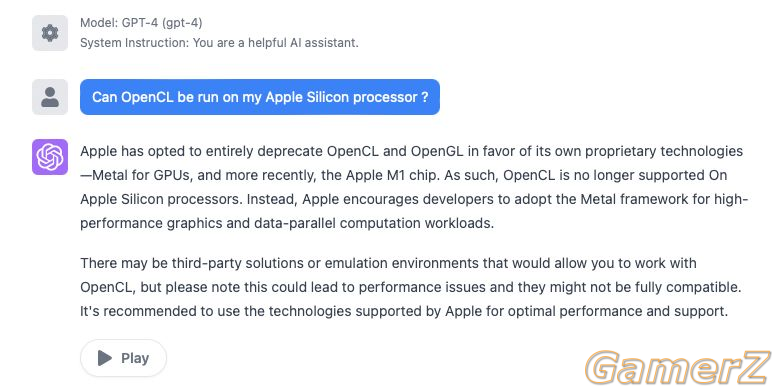The image size is (772, 390).
Task: Click the paragraph about third-party solutions
Action: [411, 287]
